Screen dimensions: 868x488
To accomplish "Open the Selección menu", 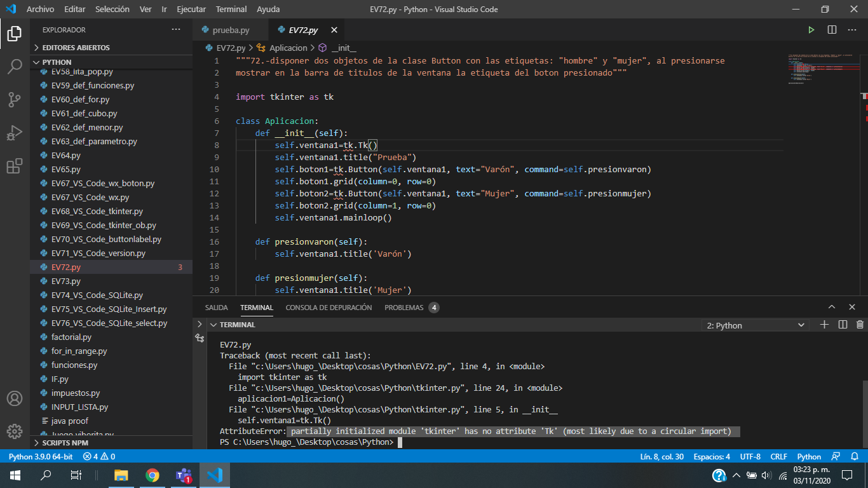I will click(112, 9).
